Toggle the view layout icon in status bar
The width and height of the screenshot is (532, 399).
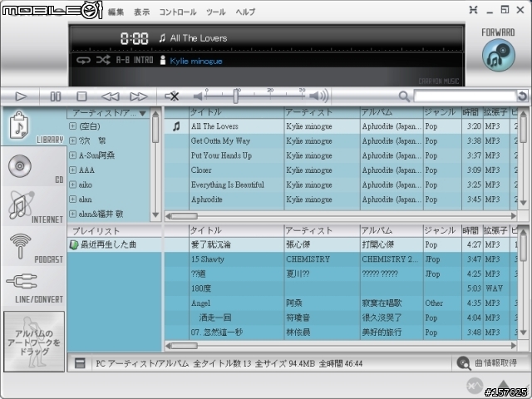pyautogui.click(x=80, y=363)
